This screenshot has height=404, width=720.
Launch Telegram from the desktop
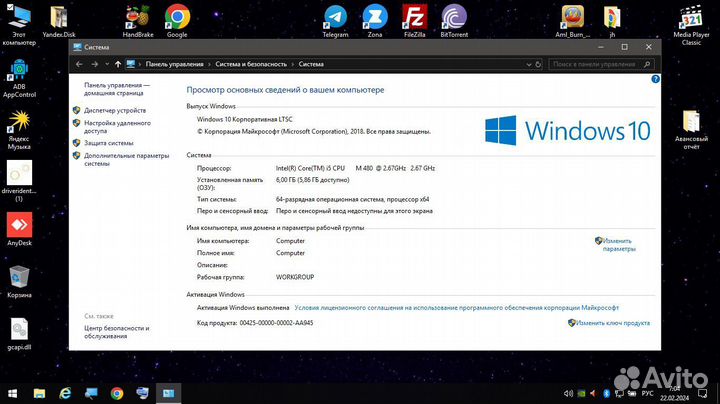coord(335,22)
